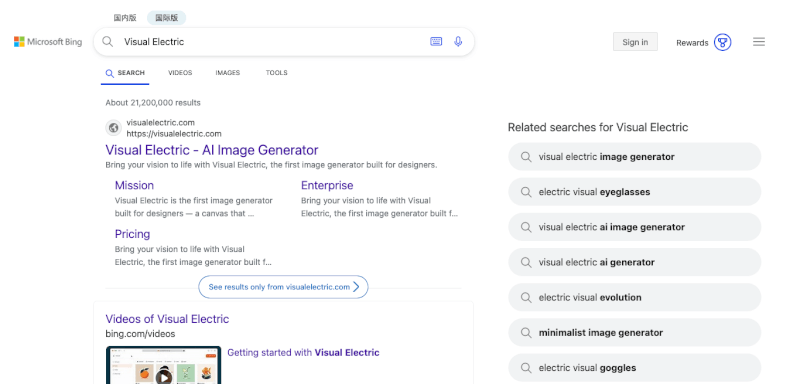Click the Getting started video thumbnail
This screenshot has width=800, height=384.
pos(163,365)
